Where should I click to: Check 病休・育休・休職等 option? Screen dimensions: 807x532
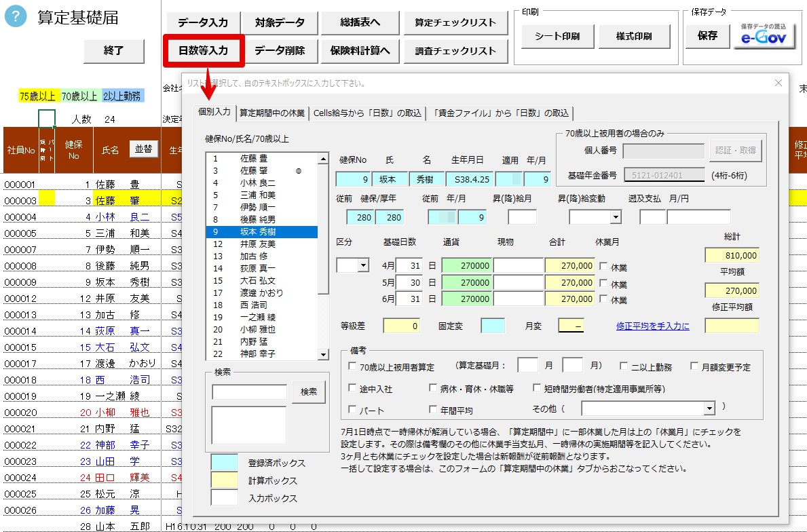coord(433,388)
